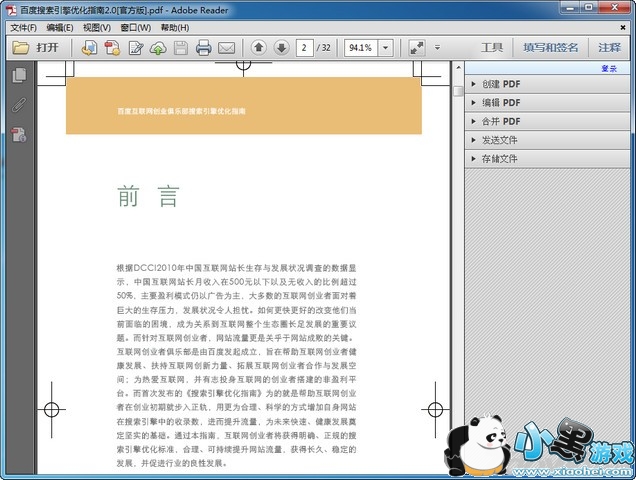This screenshot has width=636, height=480.
Task: Click the 登录 sign-in link
Action: point(609,68)
